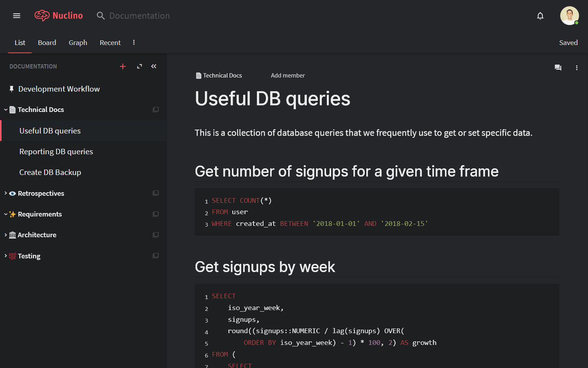Open the hamburger main menu
The height and width of the screenshot is (368, 588).
tap(17, 16)
